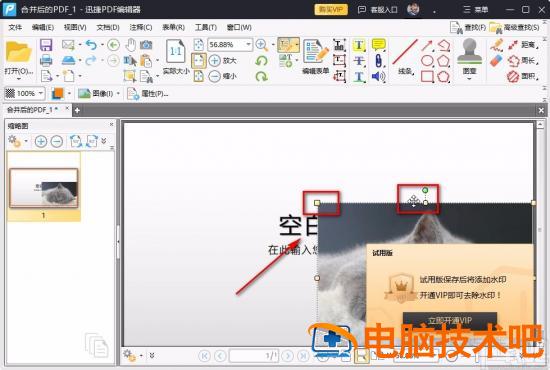Select the page 1 thumbnail

coord(44,188)
